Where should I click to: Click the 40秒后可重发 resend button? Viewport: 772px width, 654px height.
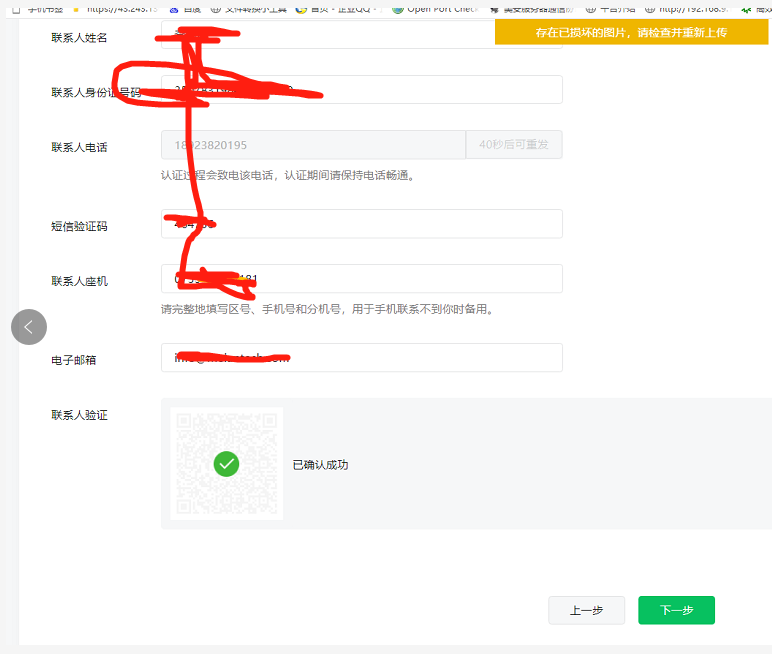pos(514,145)
